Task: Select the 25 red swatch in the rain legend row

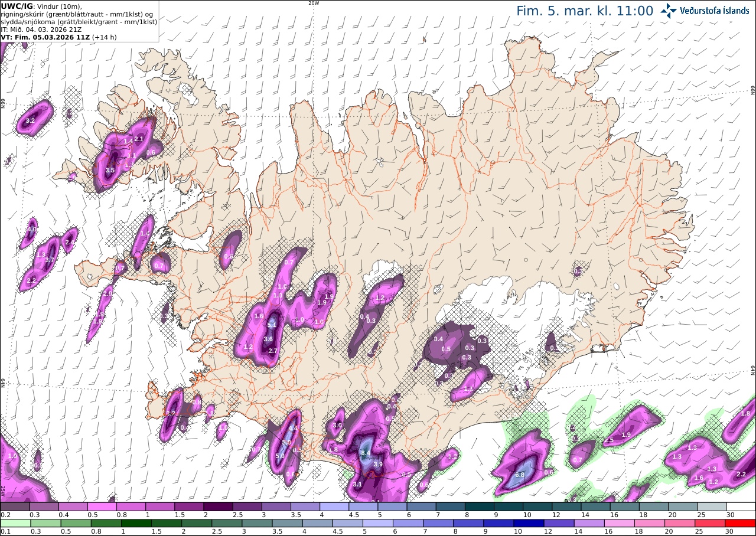Action: click(x=712, y=523)
